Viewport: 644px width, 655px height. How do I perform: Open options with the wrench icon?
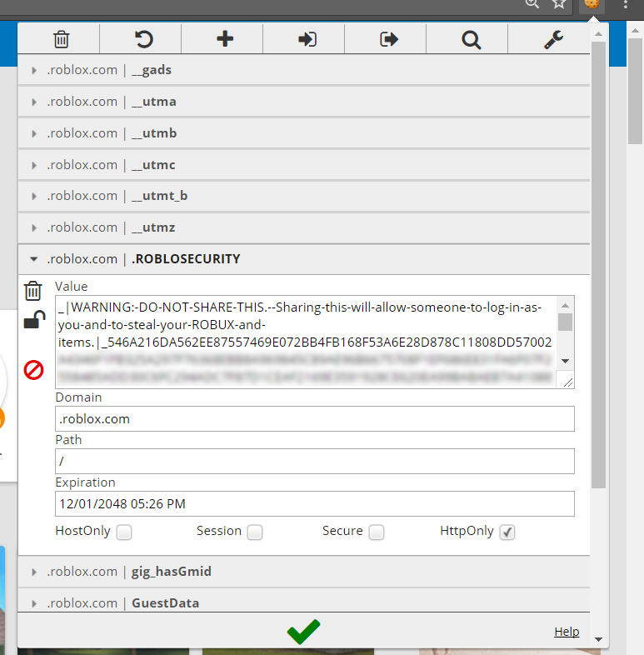[x=553, y=39]
